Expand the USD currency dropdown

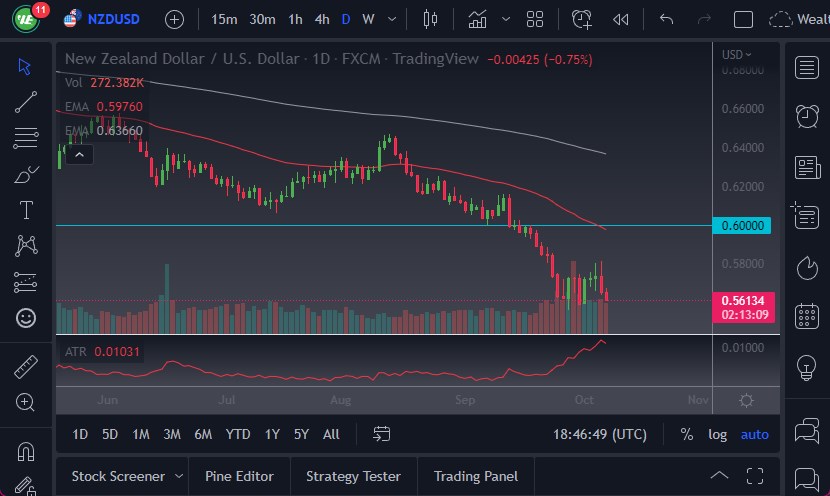coord(737,55)
